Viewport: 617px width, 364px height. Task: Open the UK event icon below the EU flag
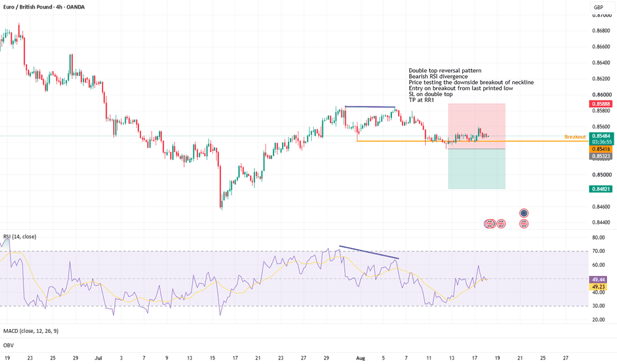(x=524, y=224)
